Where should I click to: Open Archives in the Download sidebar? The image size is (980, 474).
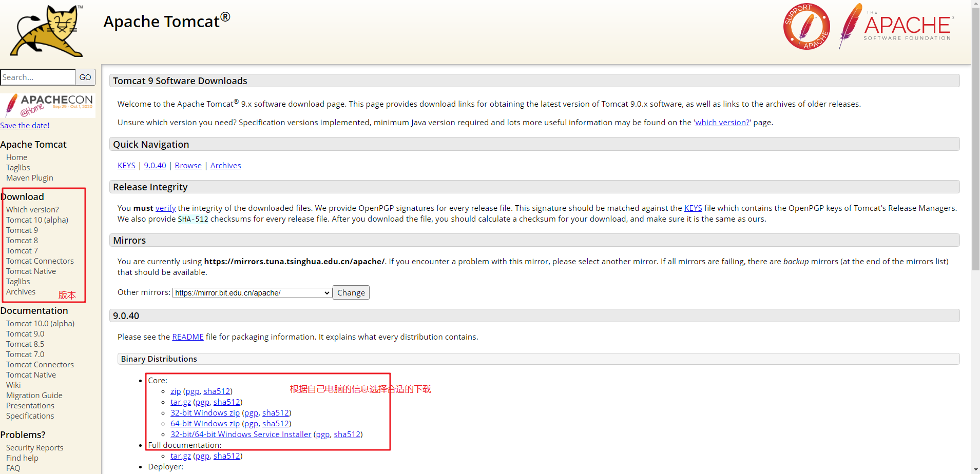(x=21, y=292)
